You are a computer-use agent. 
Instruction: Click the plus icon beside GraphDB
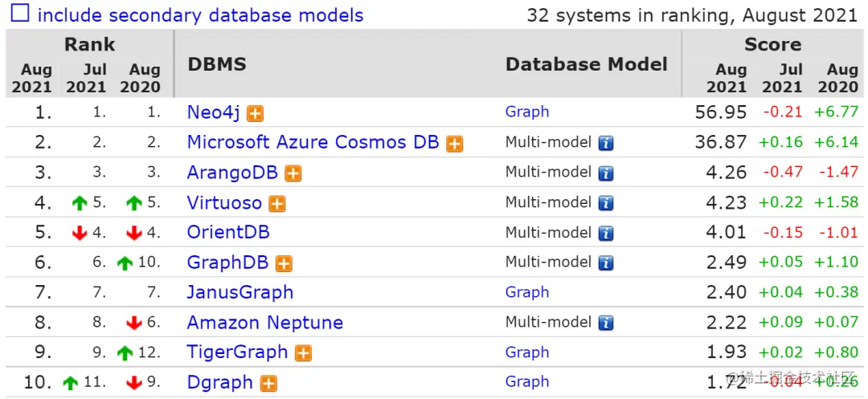[284, 263]
